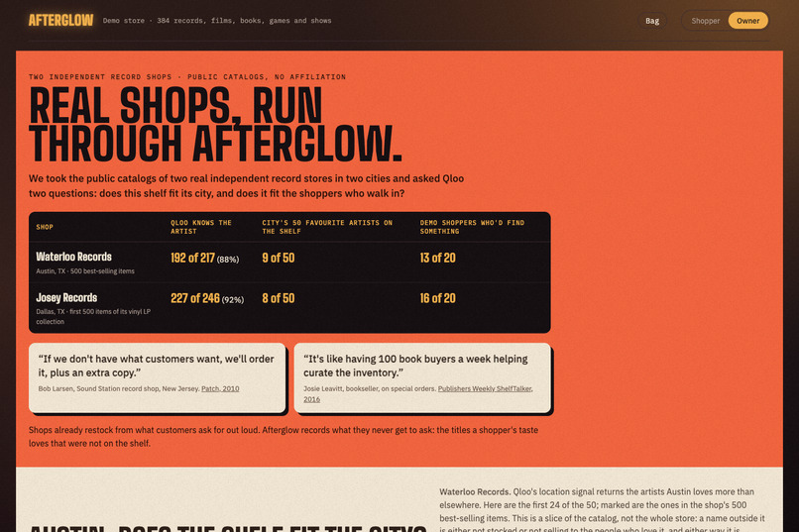Image resolution: width=799 pixels, height=532 pixels.
Task: Click 'Two independent record shops' eyebrow text
Action: (187, 77)
